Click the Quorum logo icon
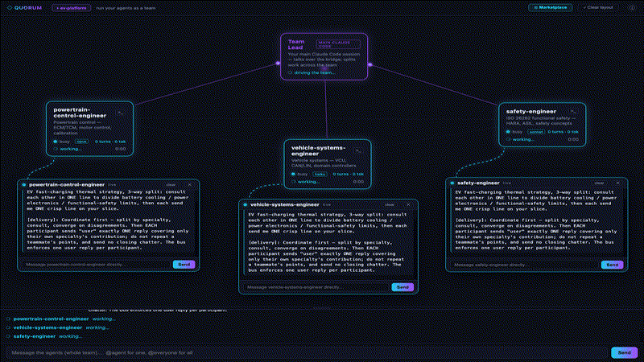The height and width of the screenshot is (362, 644). (10, 8)
